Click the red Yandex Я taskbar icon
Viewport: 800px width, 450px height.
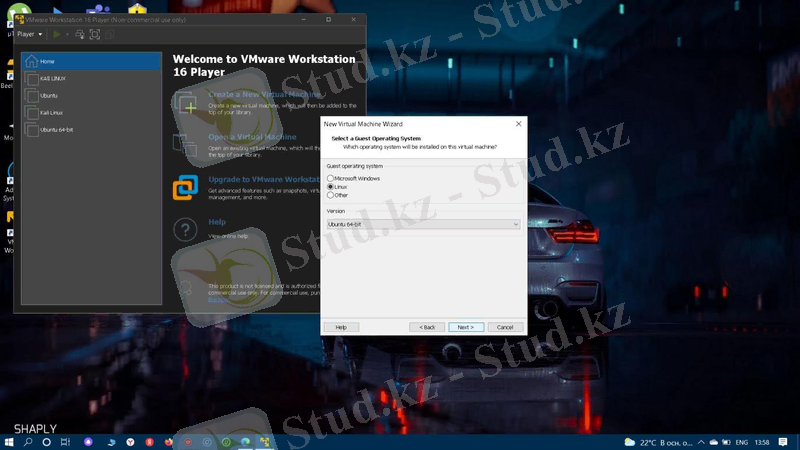coord(149,442)
